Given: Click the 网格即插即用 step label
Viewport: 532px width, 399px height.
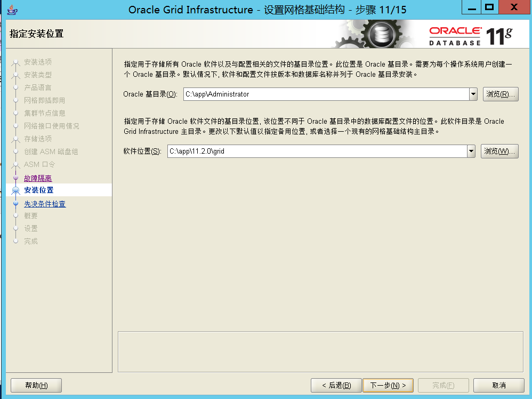Looking at the screenshot, I should click(x=44, y=100).
